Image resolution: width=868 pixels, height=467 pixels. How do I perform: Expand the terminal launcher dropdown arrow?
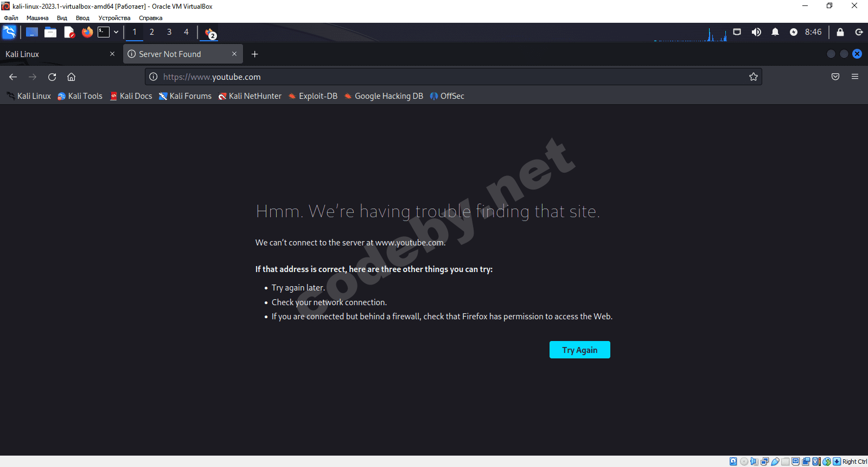116,32
